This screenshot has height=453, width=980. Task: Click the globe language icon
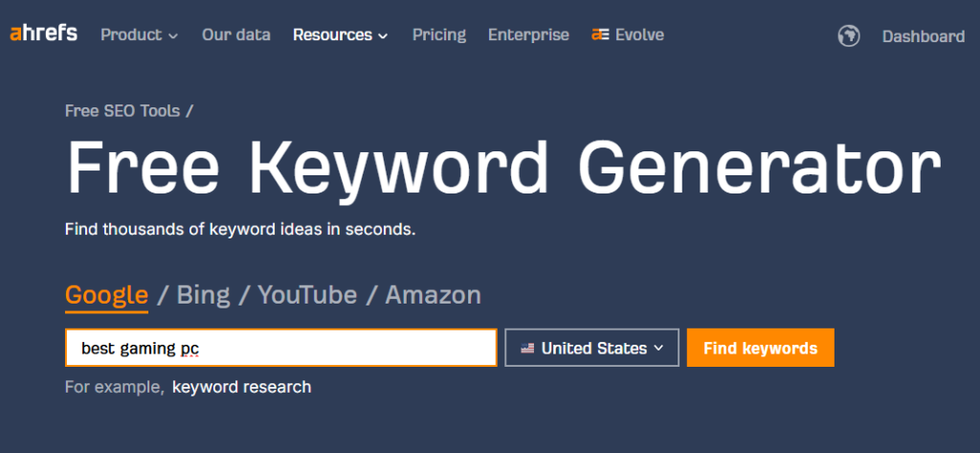click(x=847, y=36)
